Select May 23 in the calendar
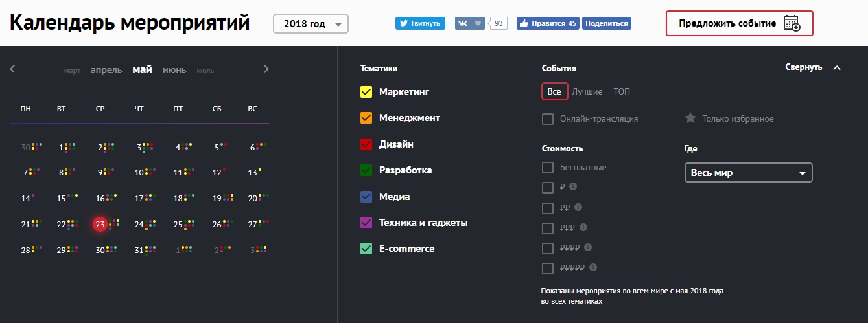 [99, 225]
